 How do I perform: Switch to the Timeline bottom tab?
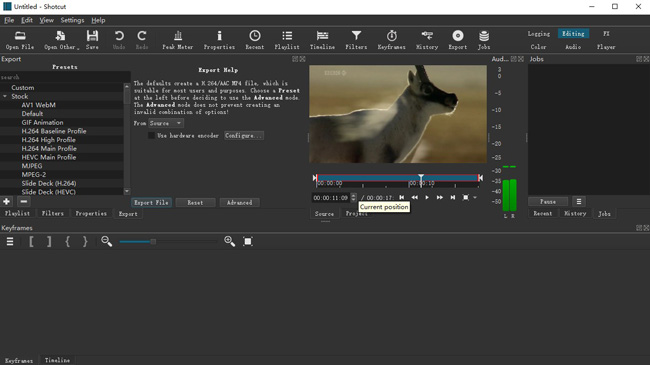point(57,360)
